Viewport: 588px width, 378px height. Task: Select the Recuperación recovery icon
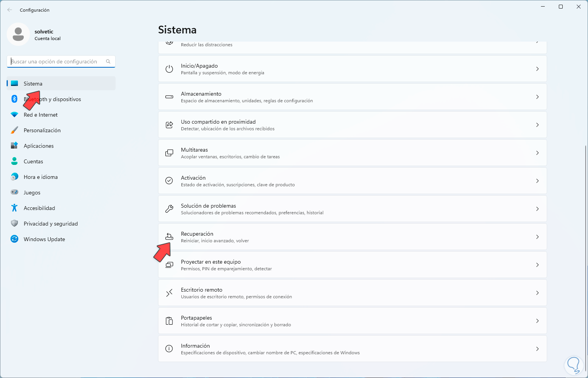[x=169, y=236]
